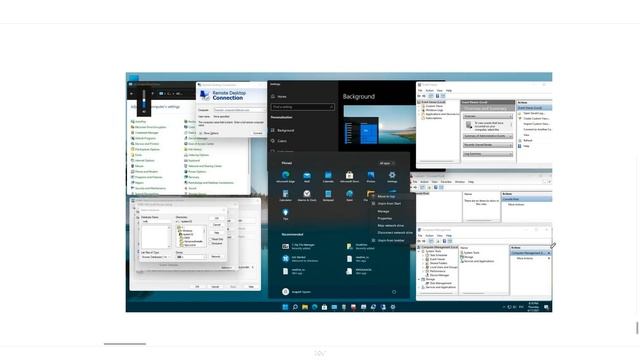Viewport: 640px width, 360px height.
Task: Click Network button in database dialog
Action: click(x=216, y=257)
